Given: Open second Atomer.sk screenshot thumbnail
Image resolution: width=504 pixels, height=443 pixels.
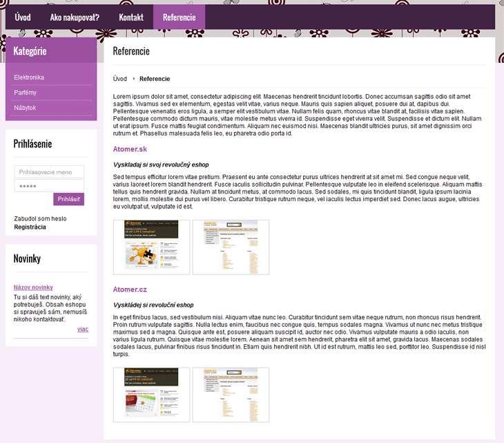Looking at the screenshot, I should tap(231, 247).
